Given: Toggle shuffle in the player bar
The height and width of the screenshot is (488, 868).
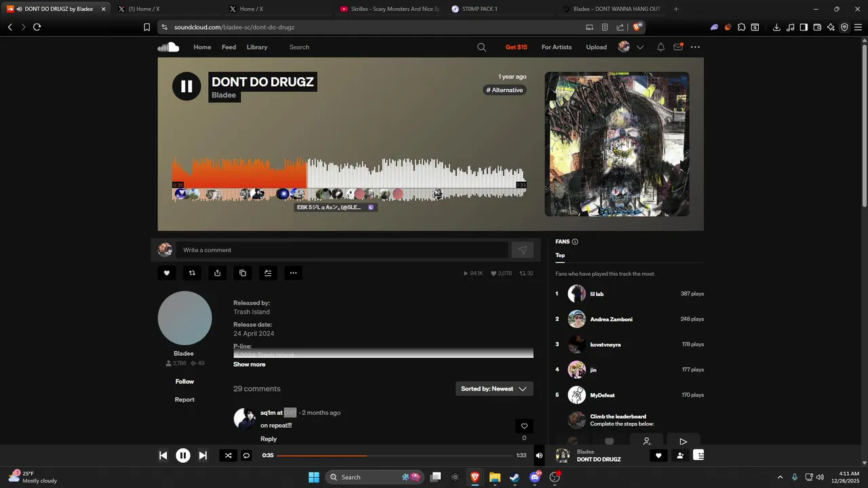Looking at the screenshot, I should pyautogui.click(x=228, y=455).
